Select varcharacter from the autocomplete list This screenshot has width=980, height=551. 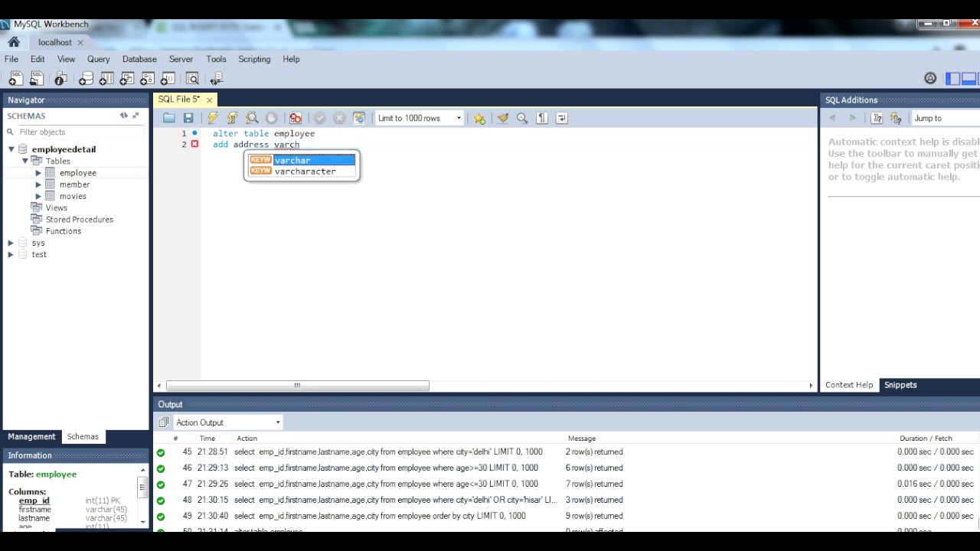point(302,171)
